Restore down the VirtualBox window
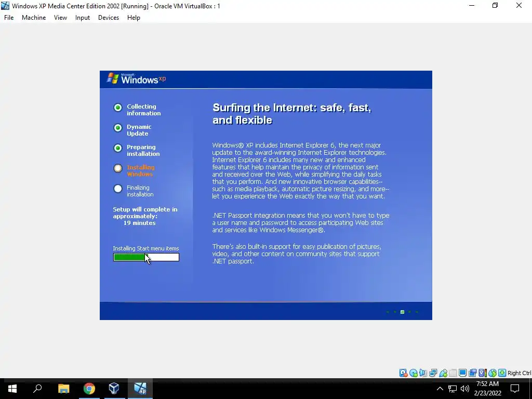Image resolution: width=532 pixels, height=399 pixels. click(495, 5)
